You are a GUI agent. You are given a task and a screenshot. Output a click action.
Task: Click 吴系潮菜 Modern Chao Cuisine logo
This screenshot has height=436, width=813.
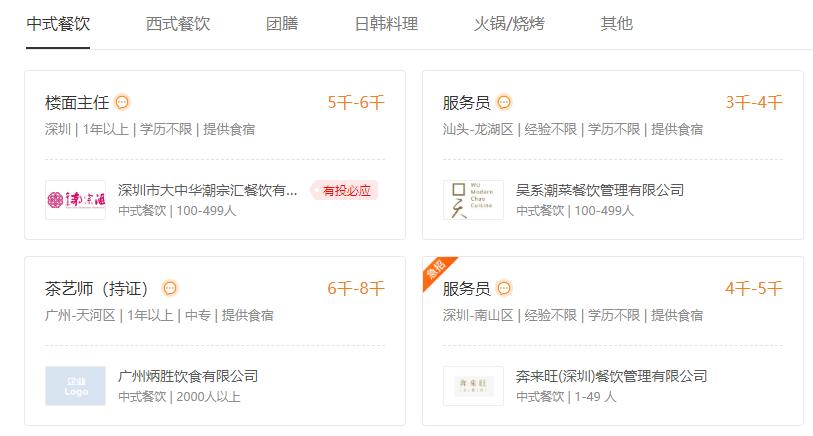(473, 200)
